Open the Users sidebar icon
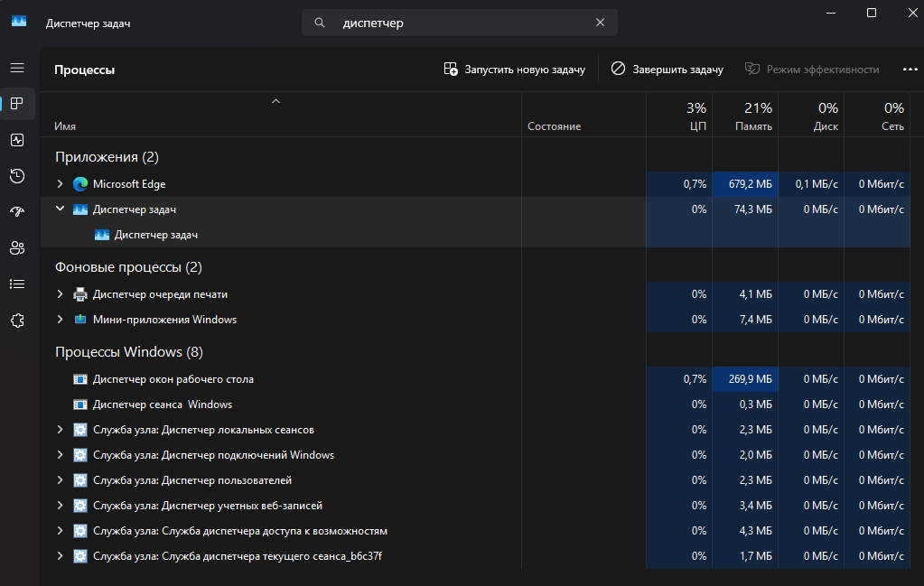This screenshot has width=924, height=586. click(16, 247)
